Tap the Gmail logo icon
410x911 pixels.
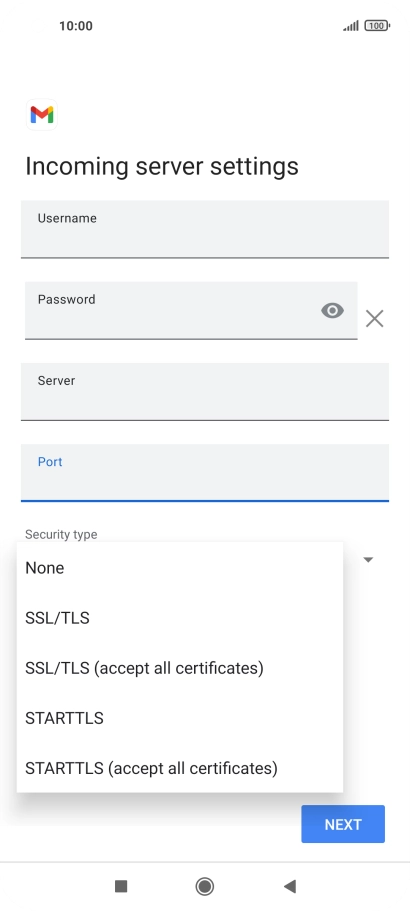click(x=42, y=114)
